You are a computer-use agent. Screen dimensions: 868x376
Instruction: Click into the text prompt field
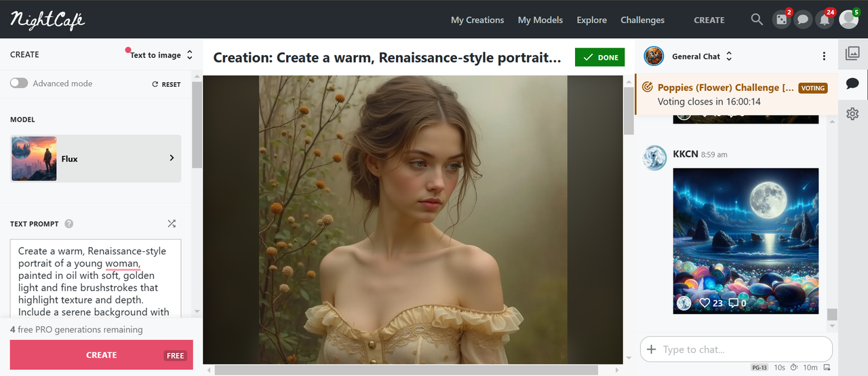96,278
